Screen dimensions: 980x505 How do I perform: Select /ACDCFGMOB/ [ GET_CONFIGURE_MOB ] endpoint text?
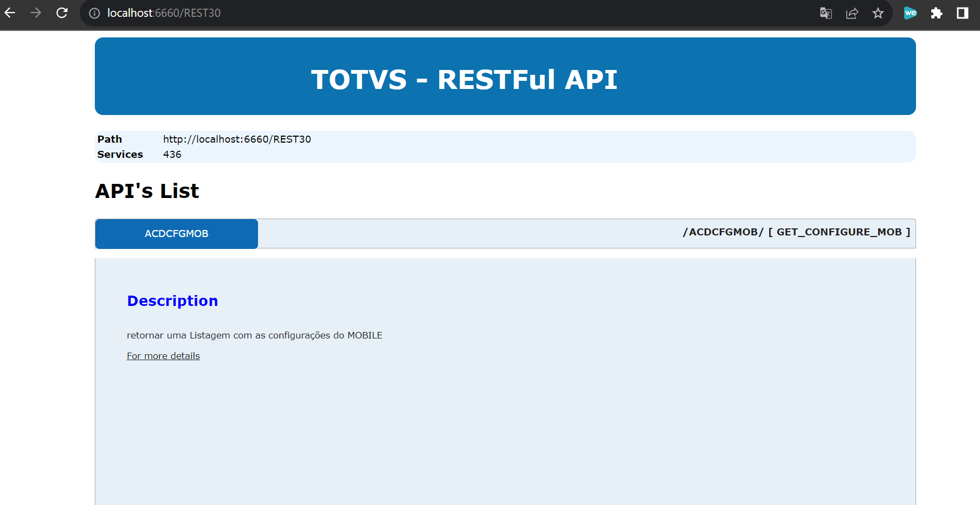point(796,232)
